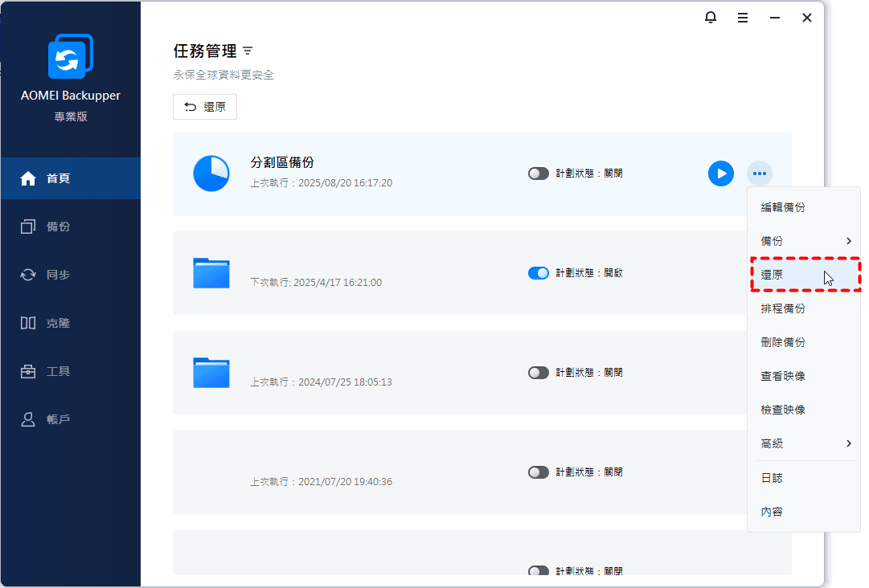Choose 排程備份 from context menu
This screenshot has height=588, width=869.
pos(804,308)
